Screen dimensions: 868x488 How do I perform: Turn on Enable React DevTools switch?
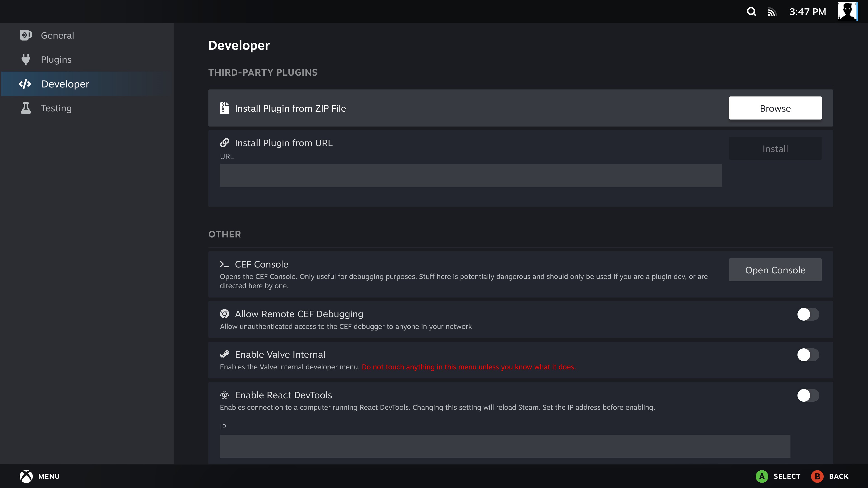tap(808, 395)
